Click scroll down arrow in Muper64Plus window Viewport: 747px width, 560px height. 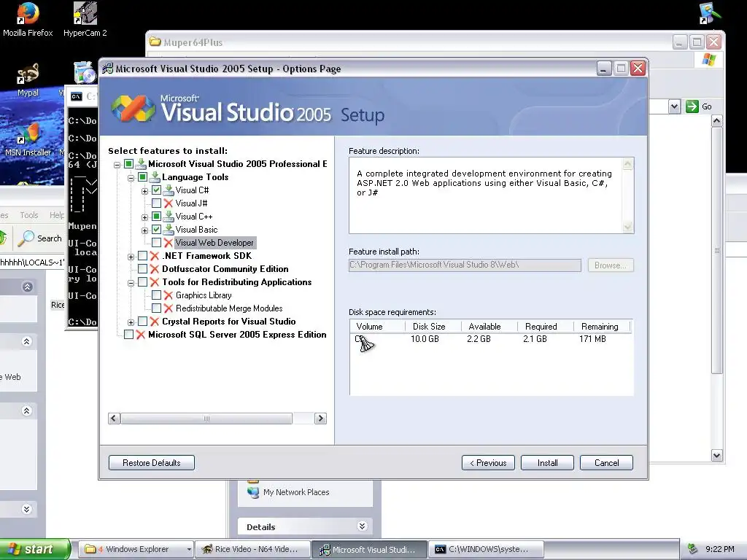click(716, 456)
